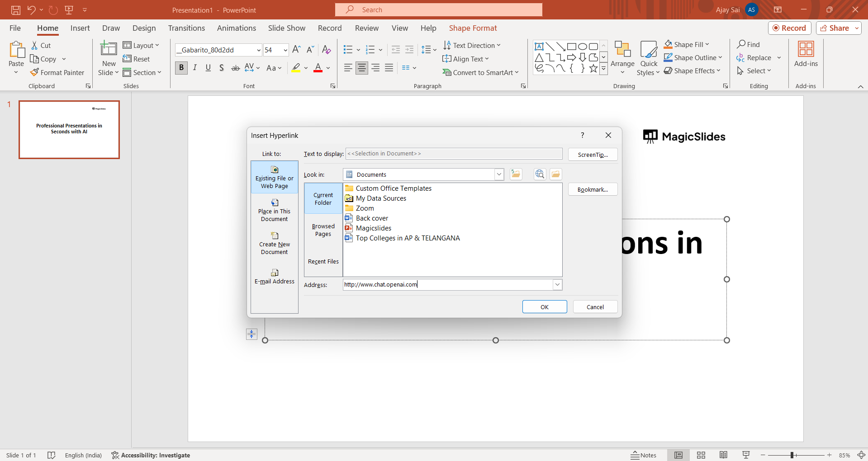Switch to Place in This Document
Image resolution: width=868 pixels, height=461 pixels.
click(x=274, y=211)
